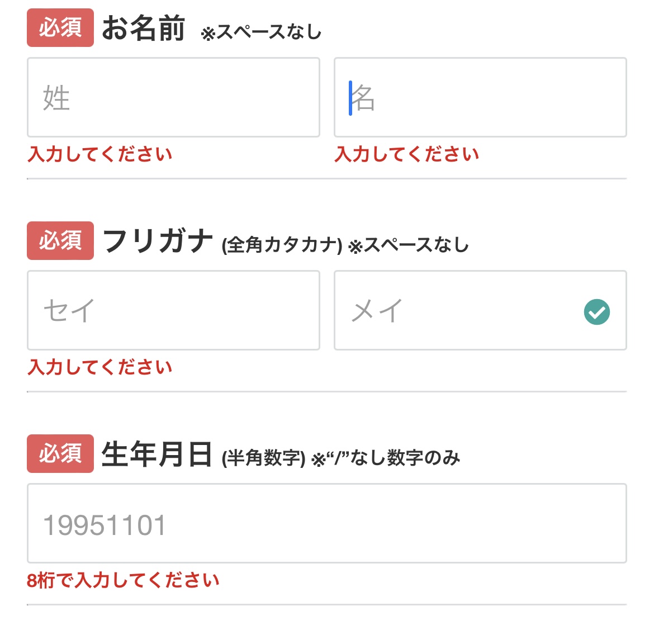Click into the 名 first name field
The width and height of the screenshot is (654, 644).
click(x=480, y=97)
